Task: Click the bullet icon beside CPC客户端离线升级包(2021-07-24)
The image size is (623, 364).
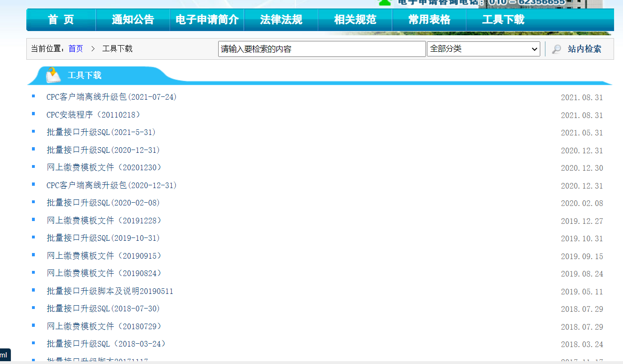Action: pyautogui.click(x=32, y=96)
